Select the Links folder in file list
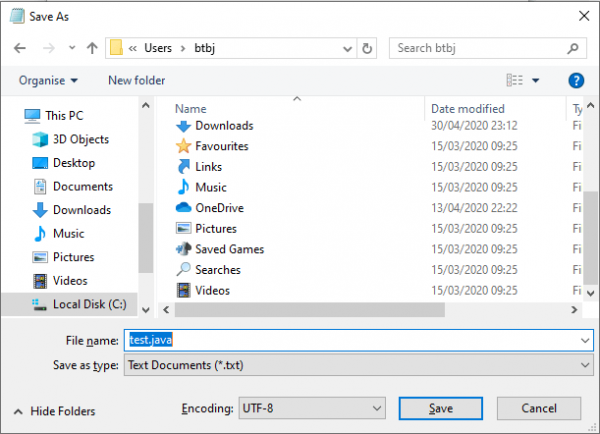Image resolution: width=600 pixels, height=434 pixels. (x=199, y=167)
